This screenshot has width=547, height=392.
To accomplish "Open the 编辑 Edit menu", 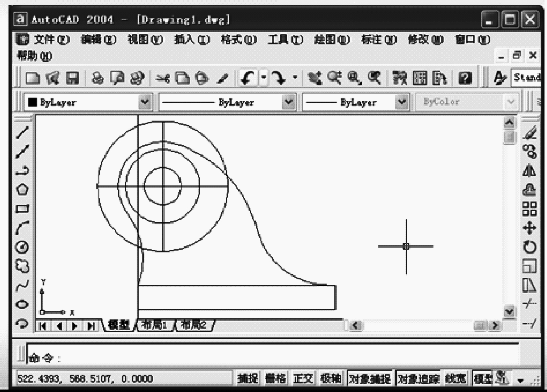I will (98, 39).
